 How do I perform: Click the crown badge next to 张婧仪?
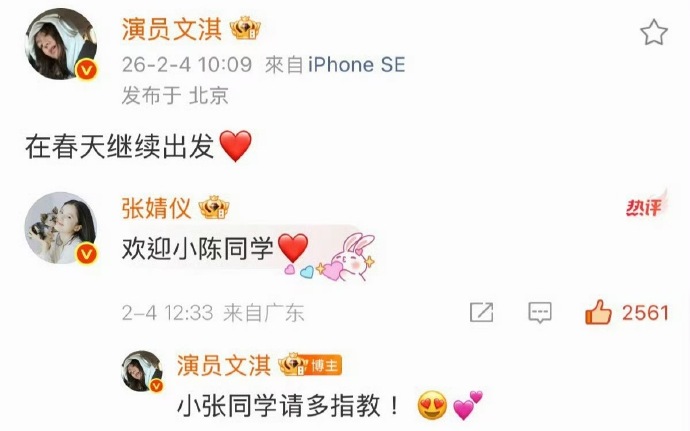pyautogui.click(x=214, y=207)
